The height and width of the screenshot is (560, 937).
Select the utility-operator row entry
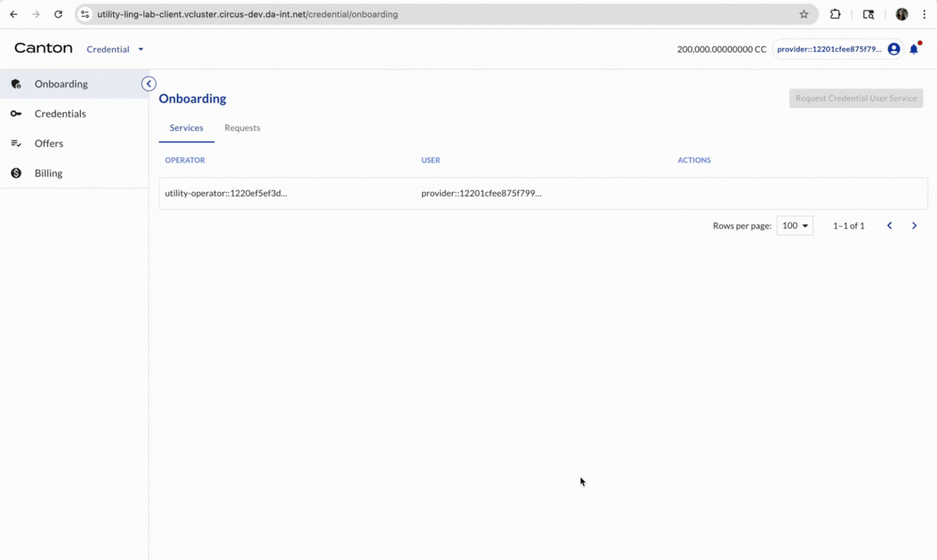coord(226,193)
